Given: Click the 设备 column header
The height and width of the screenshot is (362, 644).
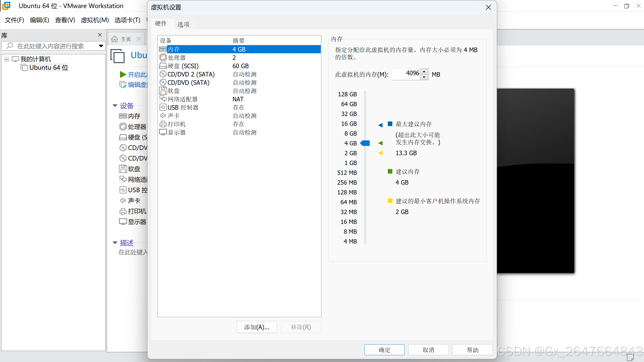Looking at the screenshot, I should [194, 41].
